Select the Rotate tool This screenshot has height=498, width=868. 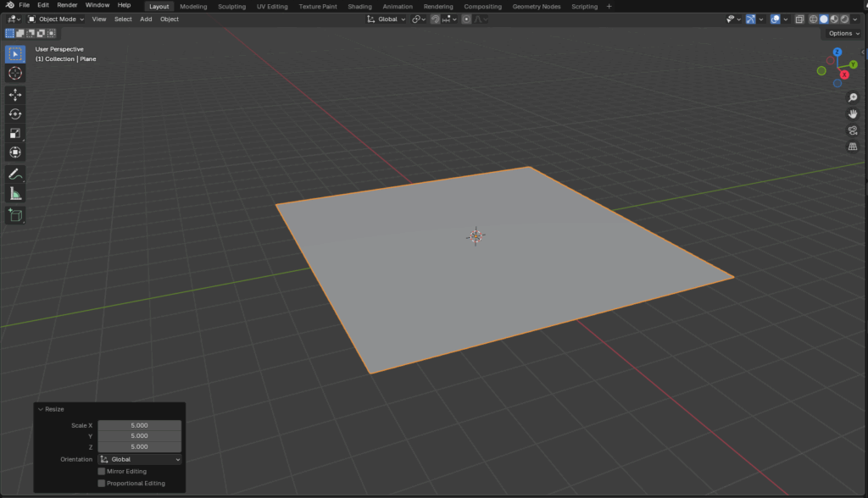tap(15, 114)
